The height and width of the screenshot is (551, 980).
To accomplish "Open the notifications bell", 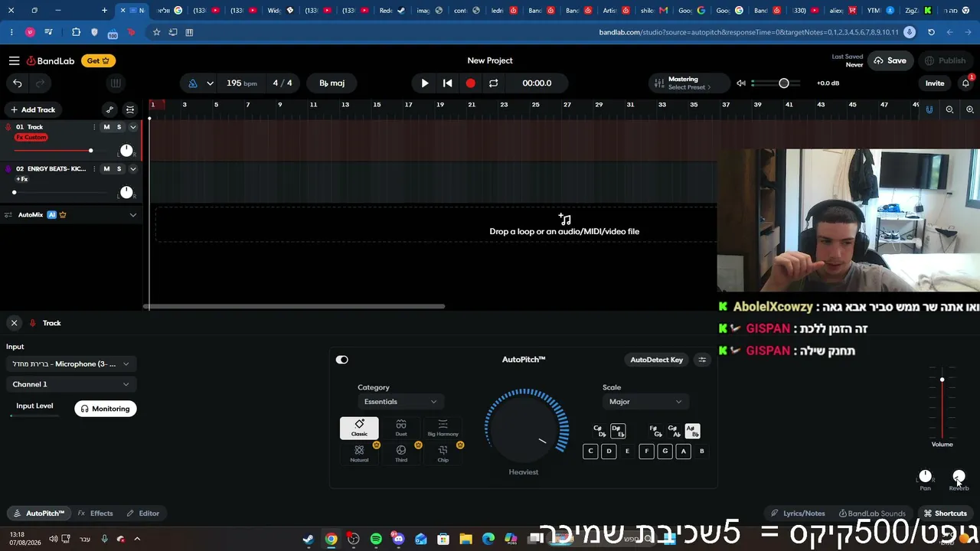I will 966,83.
